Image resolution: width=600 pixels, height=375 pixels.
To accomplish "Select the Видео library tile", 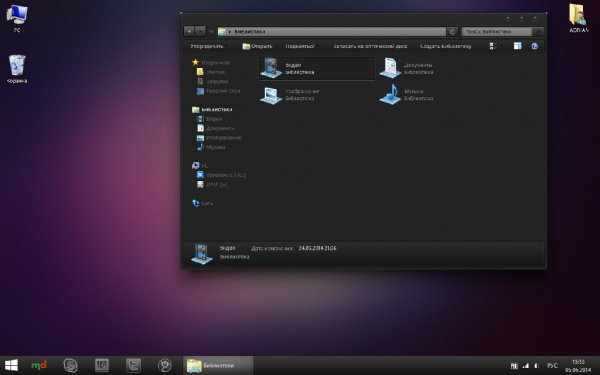I will (x=316, y=68).
